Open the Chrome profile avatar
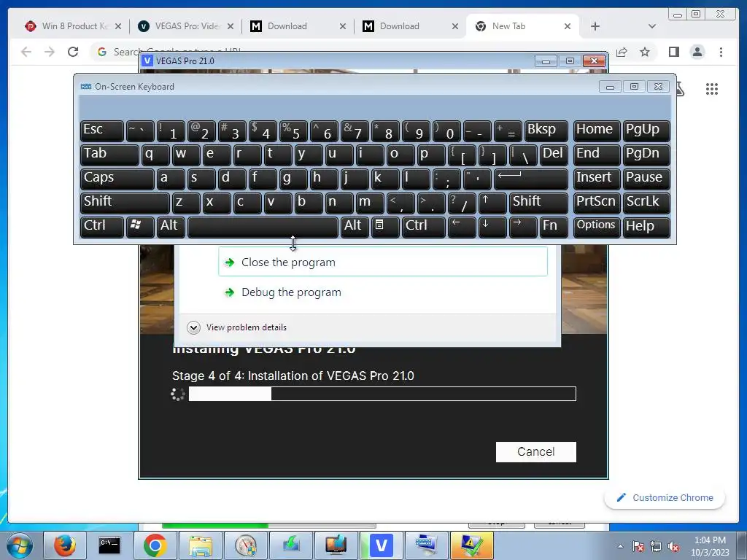The image size is (747, 560). 697,52
